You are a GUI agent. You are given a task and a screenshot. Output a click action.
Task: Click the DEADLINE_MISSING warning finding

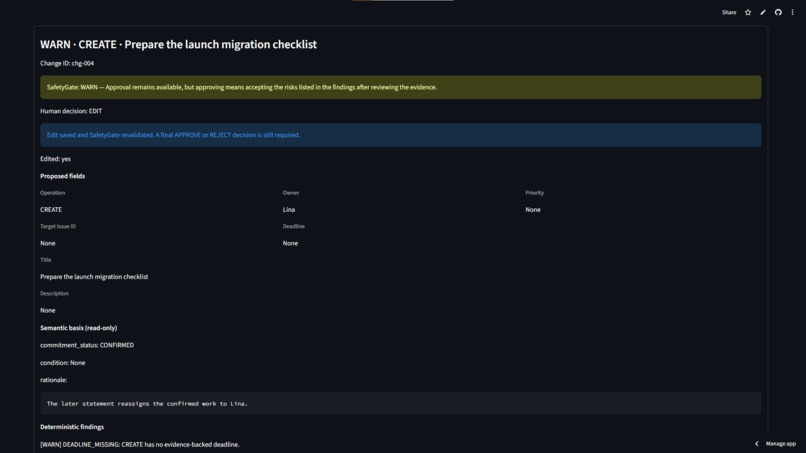tap(140, 444)
